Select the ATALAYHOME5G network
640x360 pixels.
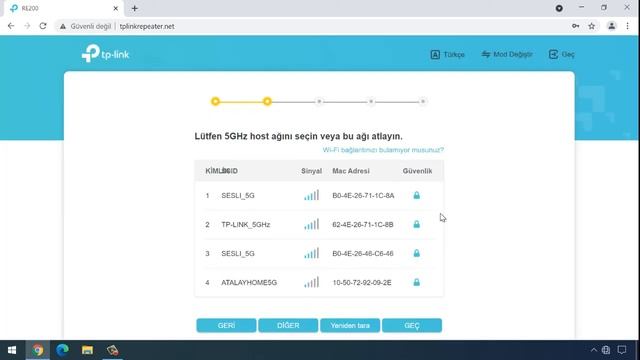(x=319, y=282)
